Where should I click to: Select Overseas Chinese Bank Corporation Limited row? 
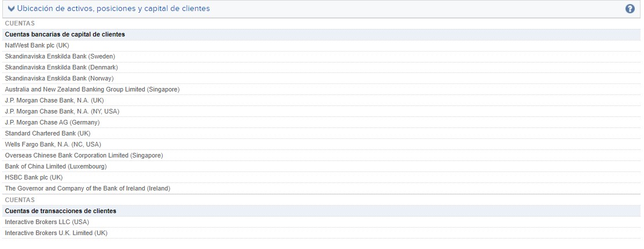point(84,155)
